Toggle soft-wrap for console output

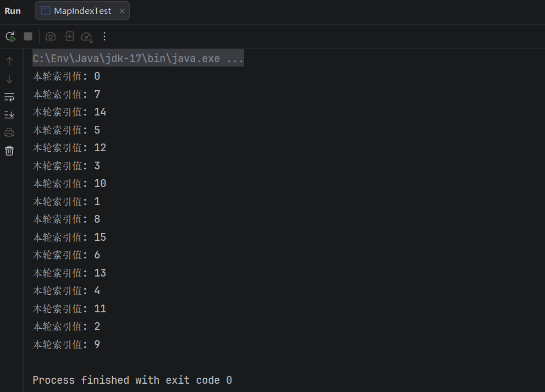click(9, 97)
